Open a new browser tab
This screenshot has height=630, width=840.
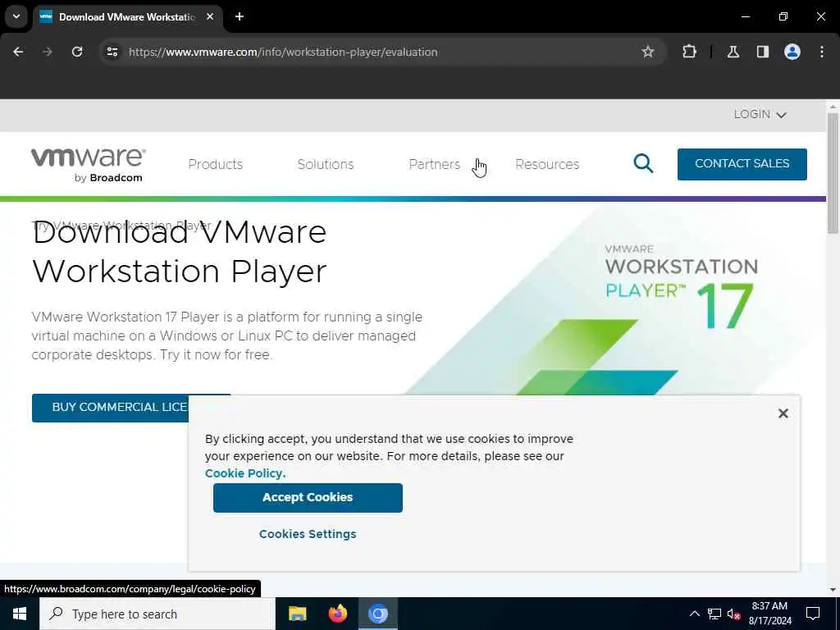[x=240, y=16]
